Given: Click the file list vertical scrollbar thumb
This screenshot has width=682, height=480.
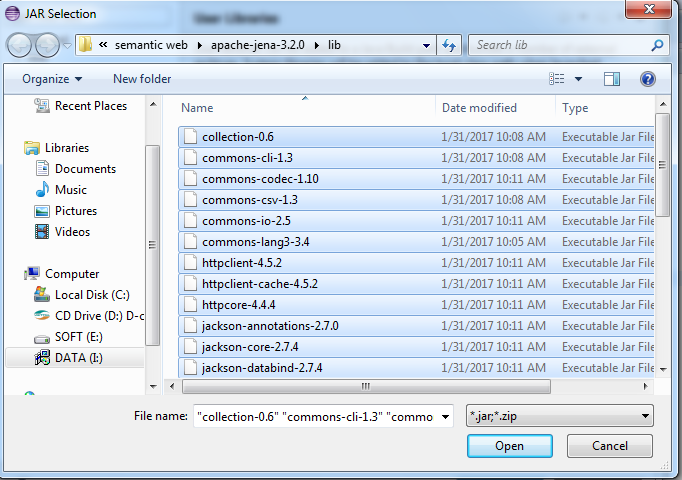Looking at the screenshot, I should click(x=662, y=165).
